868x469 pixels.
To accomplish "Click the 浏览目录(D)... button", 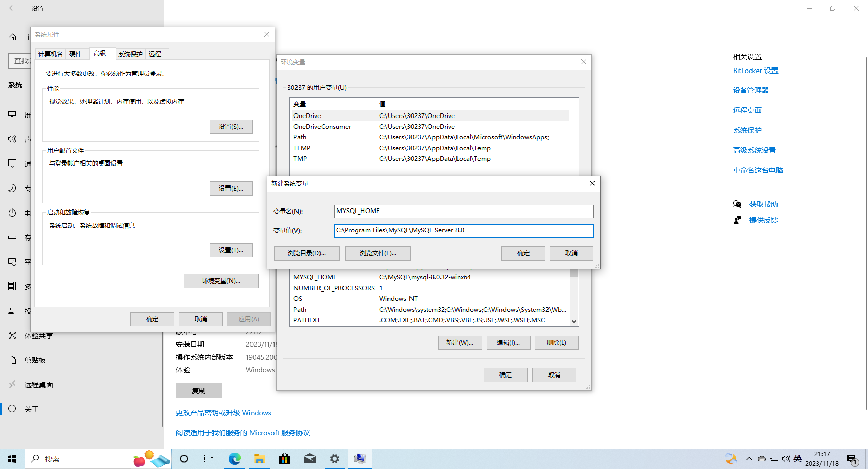I will [x=307, y=253].
